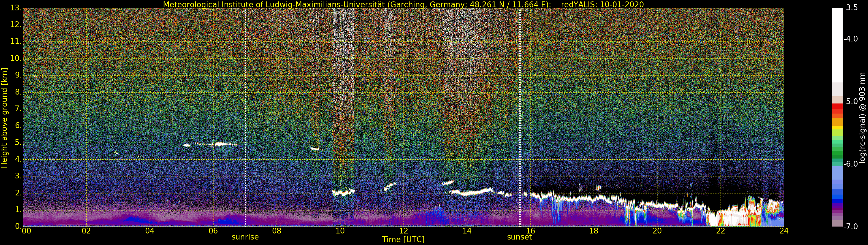Viewport: 868px width, 245px height.
Task: Click the 7. height tick label
Action: pyautogui.click(x=18, y=109)
